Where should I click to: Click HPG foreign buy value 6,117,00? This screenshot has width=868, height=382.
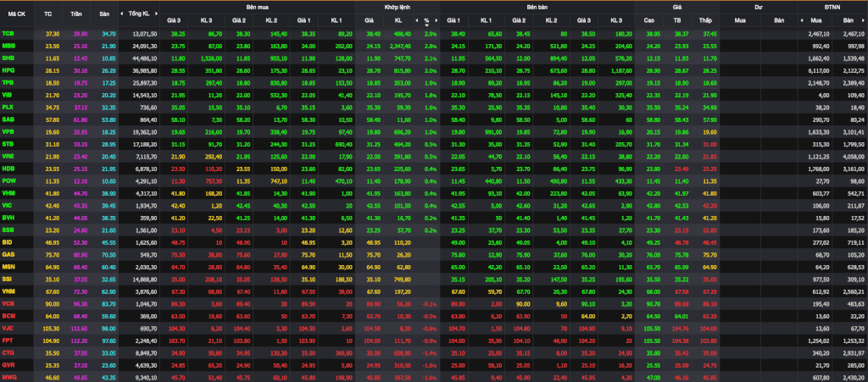click(819, 70)
